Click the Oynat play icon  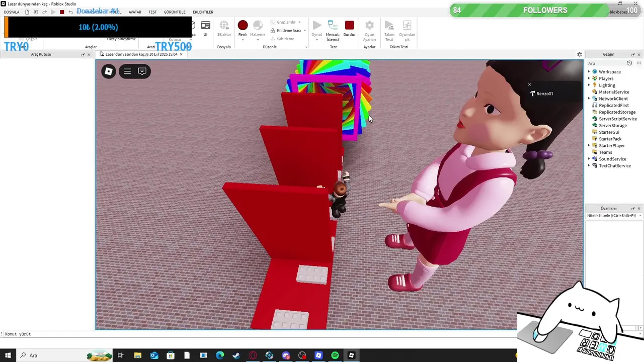pos(316,25)
